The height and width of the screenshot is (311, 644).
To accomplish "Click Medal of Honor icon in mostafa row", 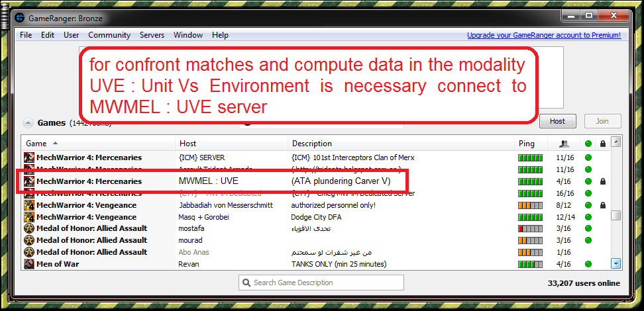I will pyautogui.click(x=28, y=228).
